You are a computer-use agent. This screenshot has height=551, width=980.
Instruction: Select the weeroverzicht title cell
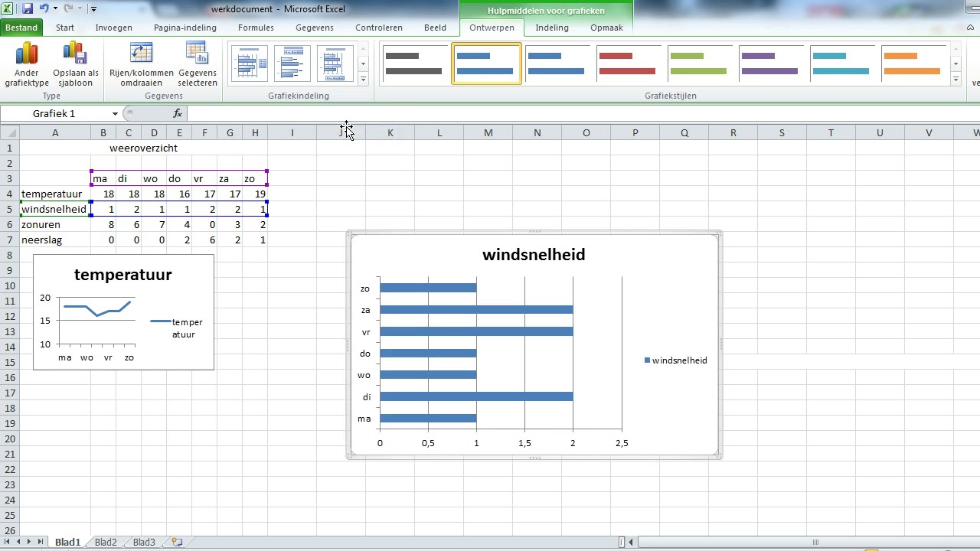click(143, 148)
